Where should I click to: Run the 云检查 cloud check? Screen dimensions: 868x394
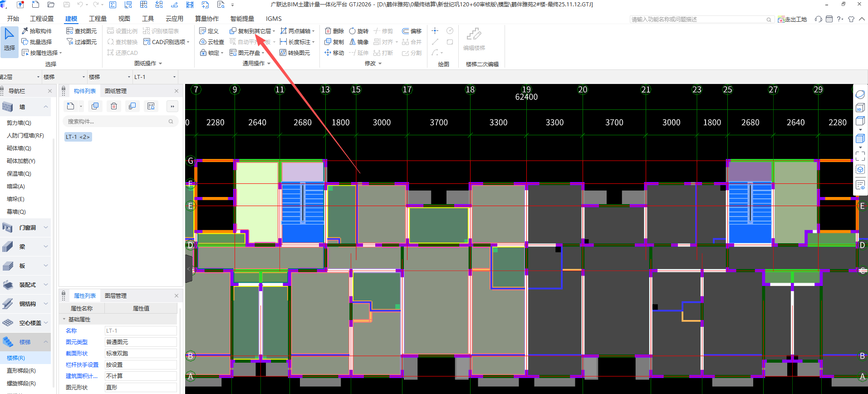point(212,42)
